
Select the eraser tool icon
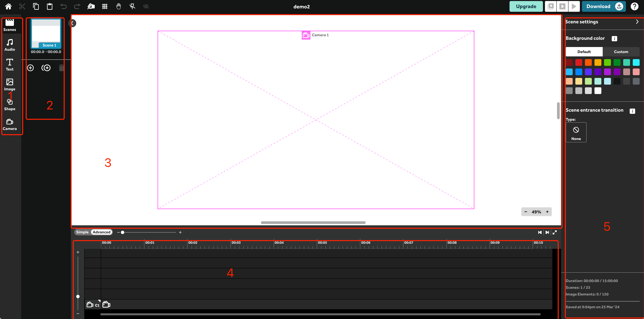91,7
